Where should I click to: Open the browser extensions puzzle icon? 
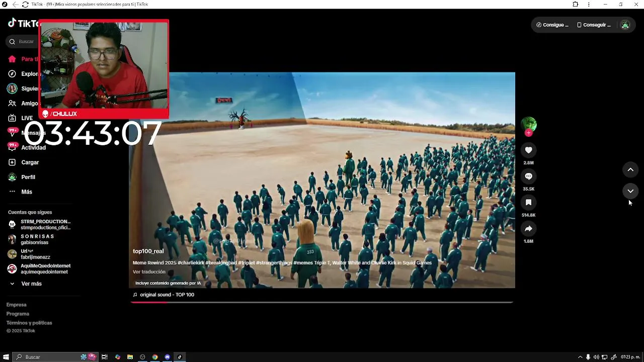tap(576, 5)
